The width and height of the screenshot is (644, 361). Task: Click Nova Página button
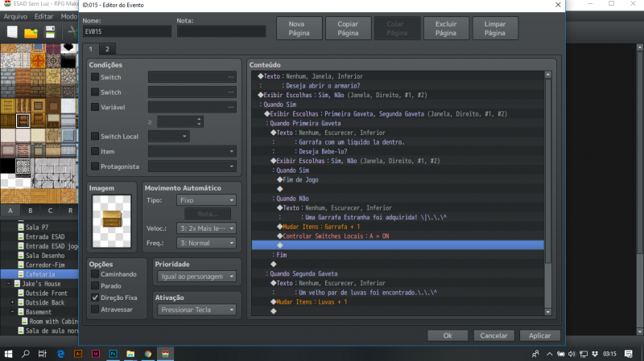coord(299,28)
